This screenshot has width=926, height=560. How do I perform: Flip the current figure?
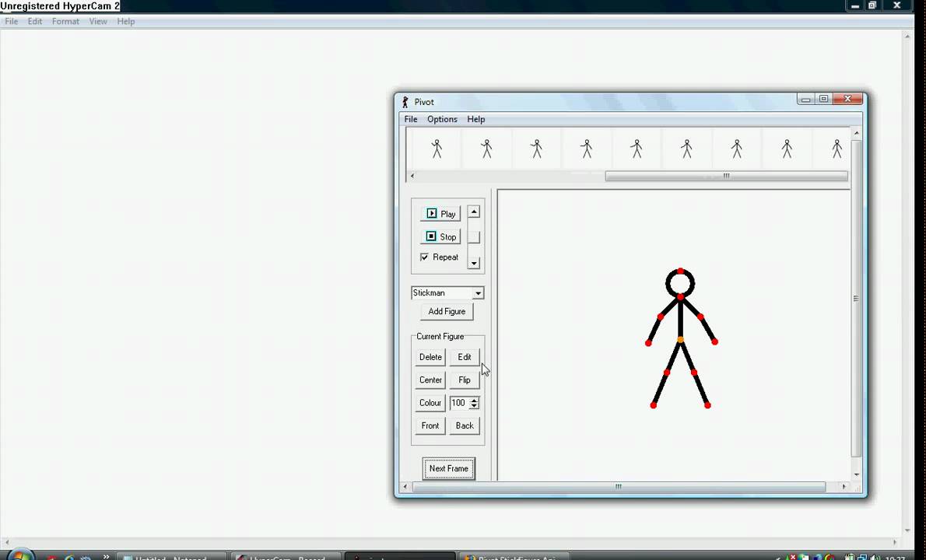(465, 380)
